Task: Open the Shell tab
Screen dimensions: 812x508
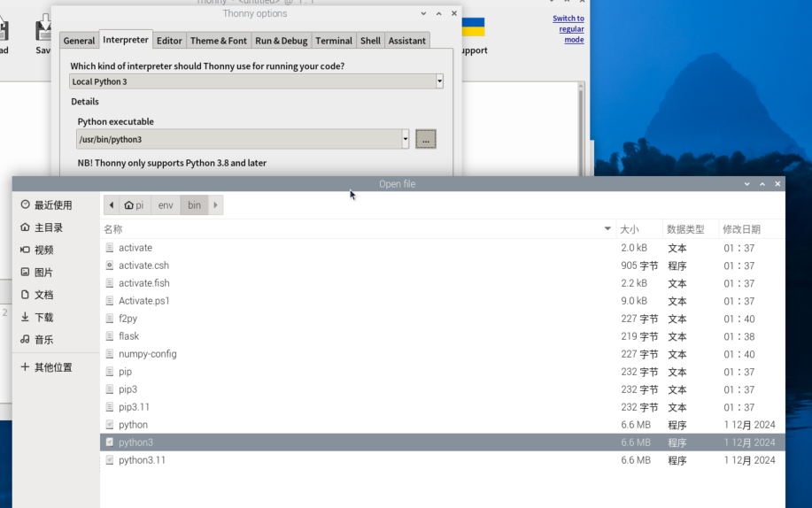Action: point(370,41)
